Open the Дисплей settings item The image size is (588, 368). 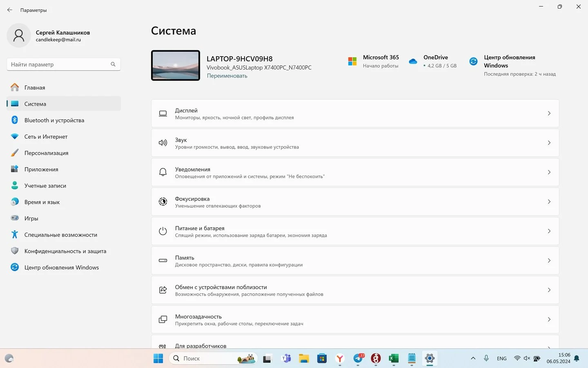355,113
